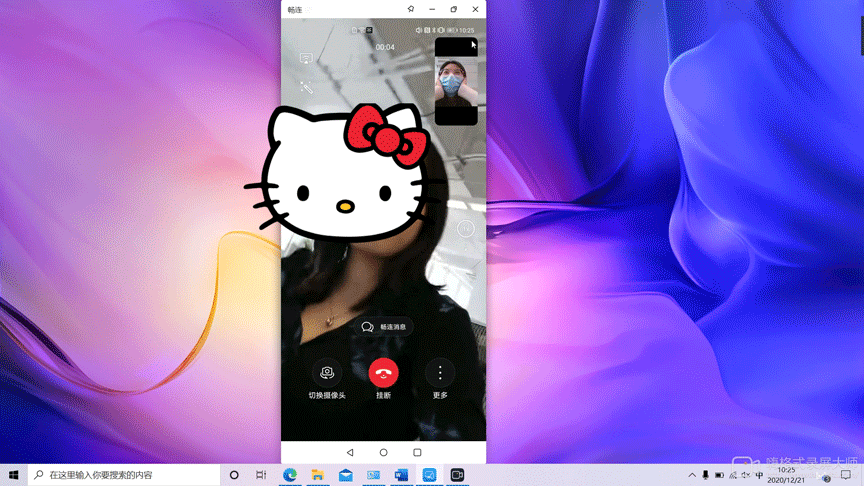Open Microsoft Word from the taskbar
Viewport: 864px width, 486px height.
point(401,474)
